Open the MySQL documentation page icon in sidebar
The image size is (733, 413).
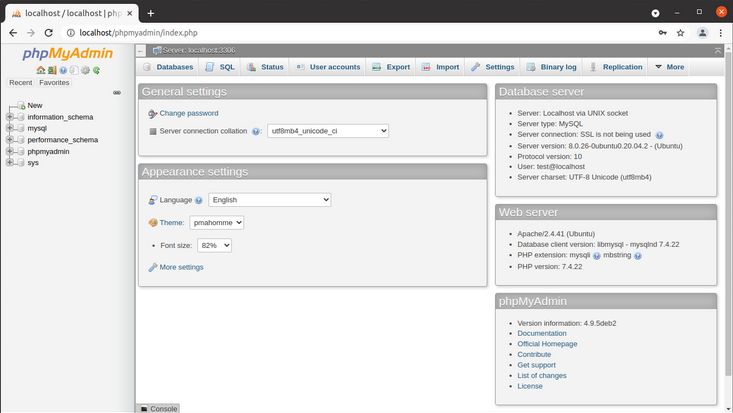click(74, 70)
